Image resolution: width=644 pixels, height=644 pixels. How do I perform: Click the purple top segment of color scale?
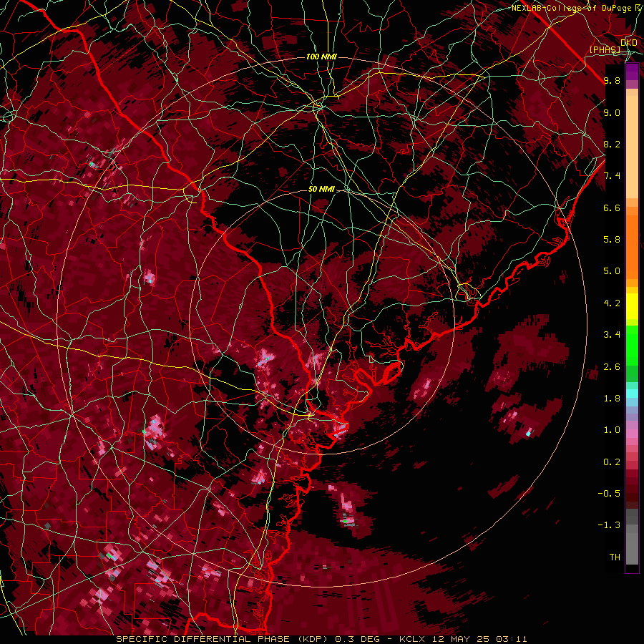(x=632, y=72)
